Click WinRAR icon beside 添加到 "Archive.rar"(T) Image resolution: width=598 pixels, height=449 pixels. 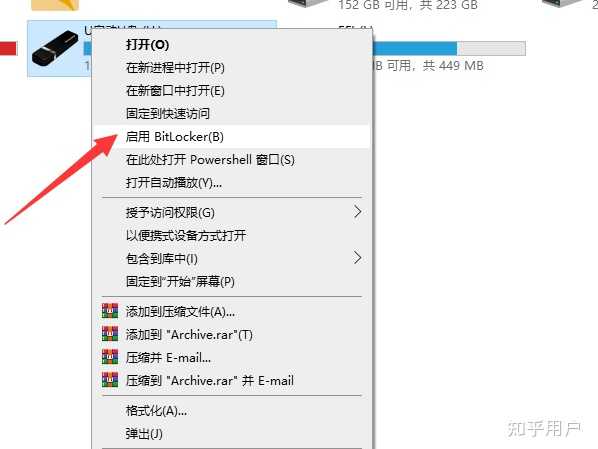110,334
